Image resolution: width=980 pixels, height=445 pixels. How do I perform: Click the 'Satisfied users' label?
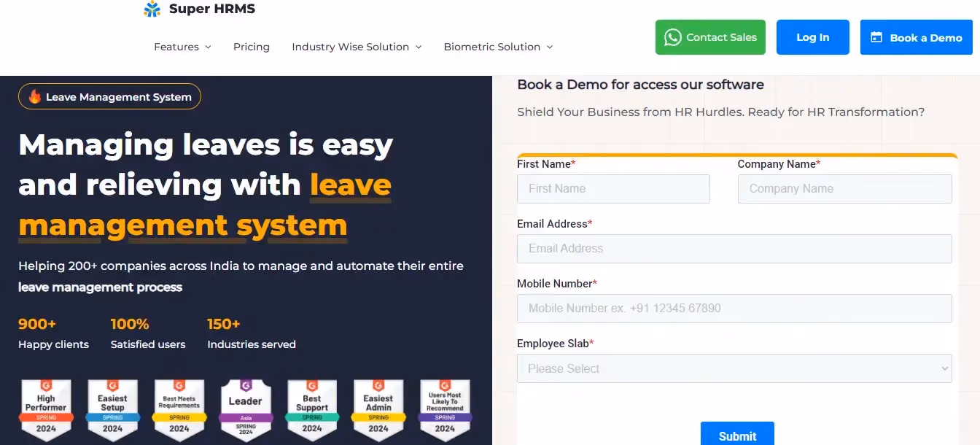pos(148,344)
